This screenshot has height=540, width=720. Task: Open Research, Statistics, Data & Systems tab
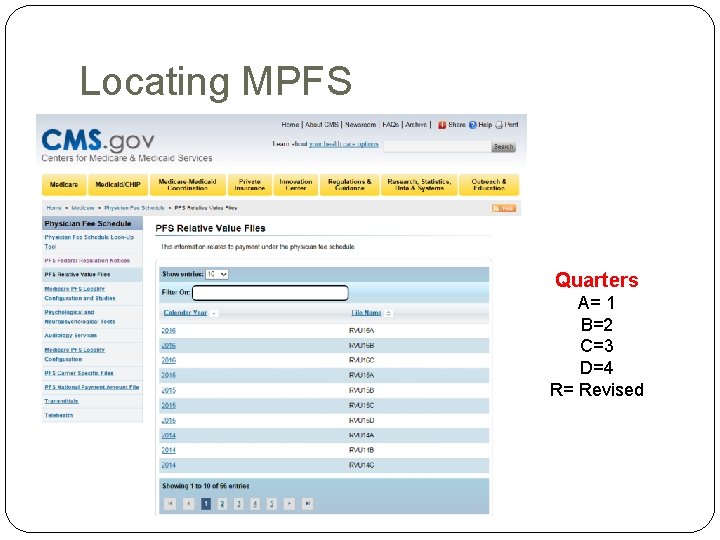click(419, 185)
